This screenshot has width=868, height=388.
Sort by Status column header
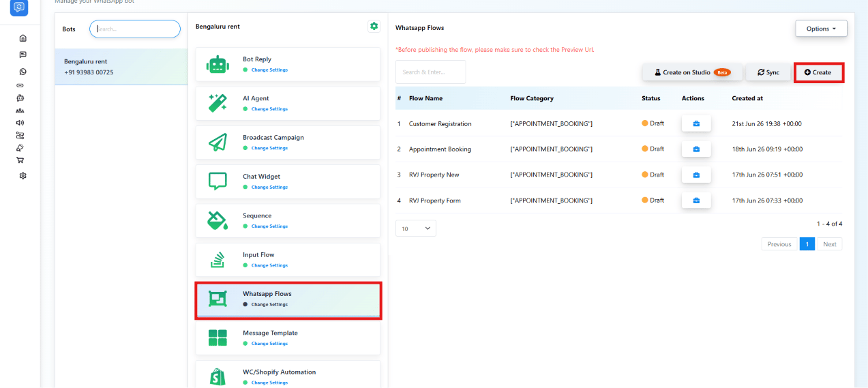[651, 98]
